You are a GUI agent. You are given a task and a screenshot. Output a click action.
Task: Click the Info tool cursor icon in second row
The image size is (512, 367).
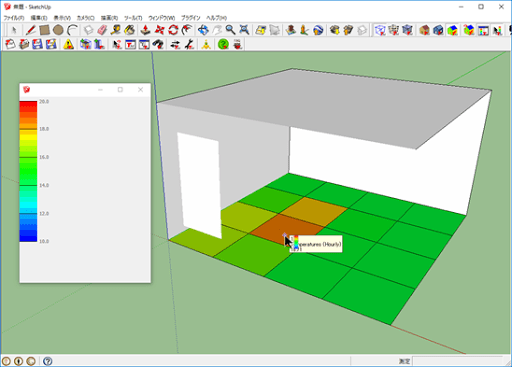pyautogui.click(x=117, y=44)
